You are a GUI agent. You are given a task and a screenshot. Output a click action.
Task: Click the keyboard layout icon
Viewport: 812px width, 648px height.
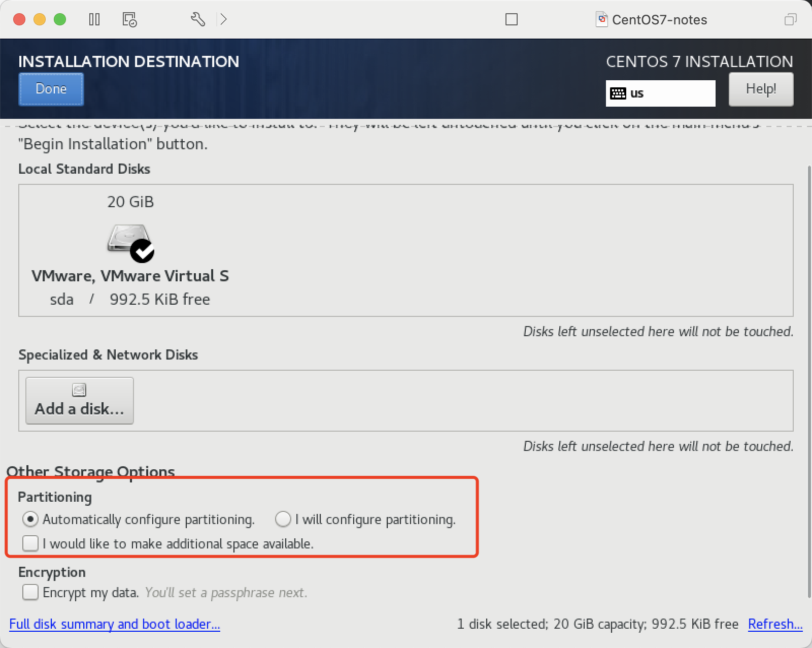pos(618,93)
